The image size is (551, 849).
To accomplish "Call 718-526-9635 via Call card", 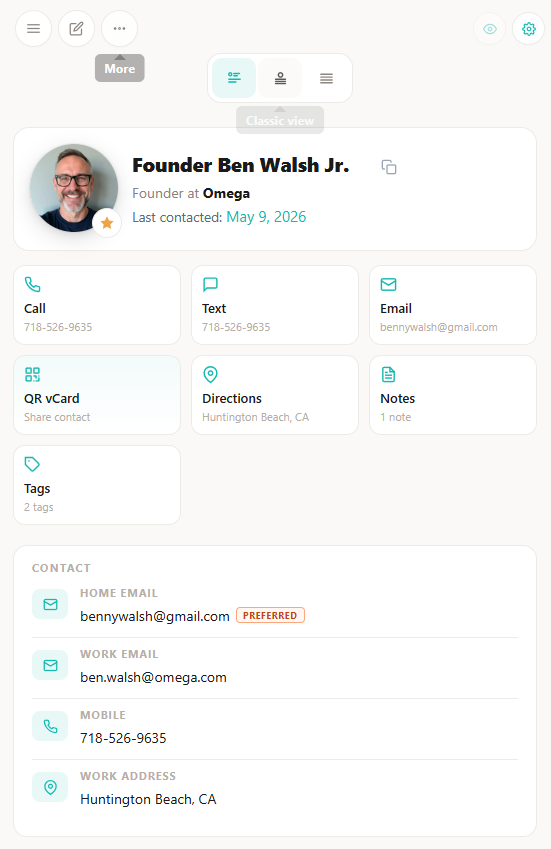I will 97,305.
